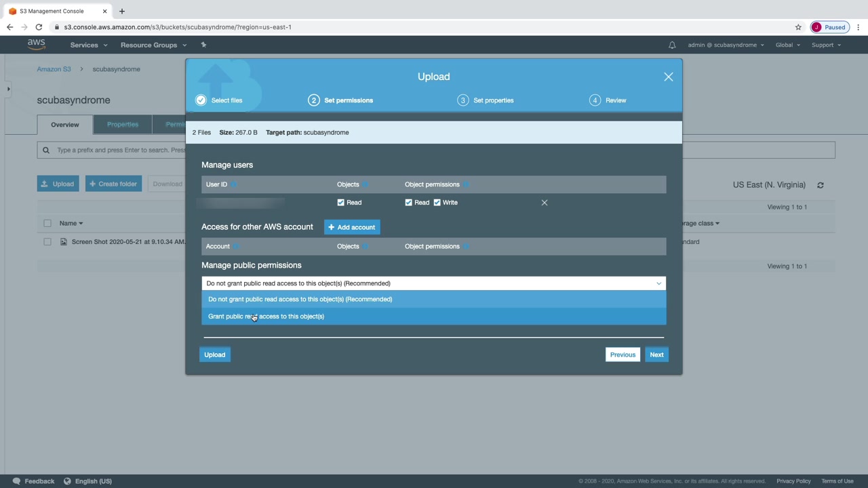Open a new browser tab with the plus icon
The image size is (868, 488).
(x=122, y=11)
